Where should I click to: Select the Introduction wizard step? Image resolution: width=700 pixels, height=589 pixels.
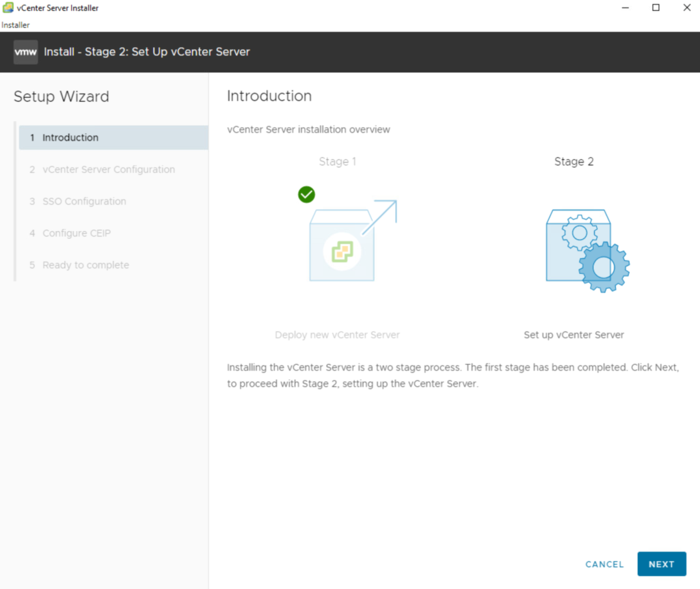[70, 137]
